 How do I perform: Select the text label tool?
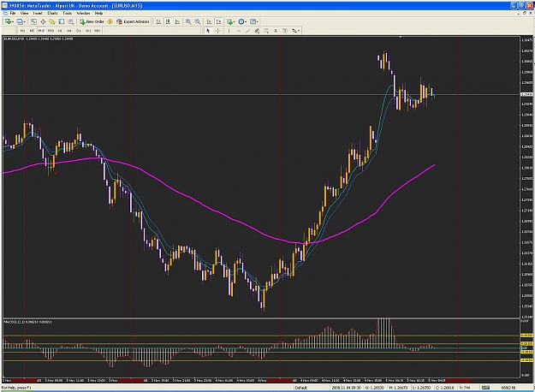[285, 31]
